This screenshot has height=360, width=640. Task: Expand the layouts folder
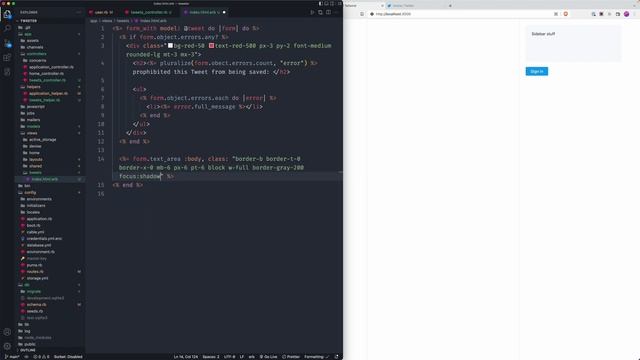(x=36, y=160)
